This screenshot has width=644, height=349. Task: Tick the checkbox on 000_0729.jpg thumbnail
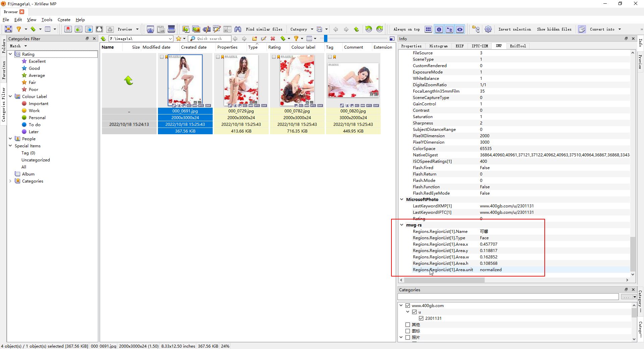click(218, 57)
